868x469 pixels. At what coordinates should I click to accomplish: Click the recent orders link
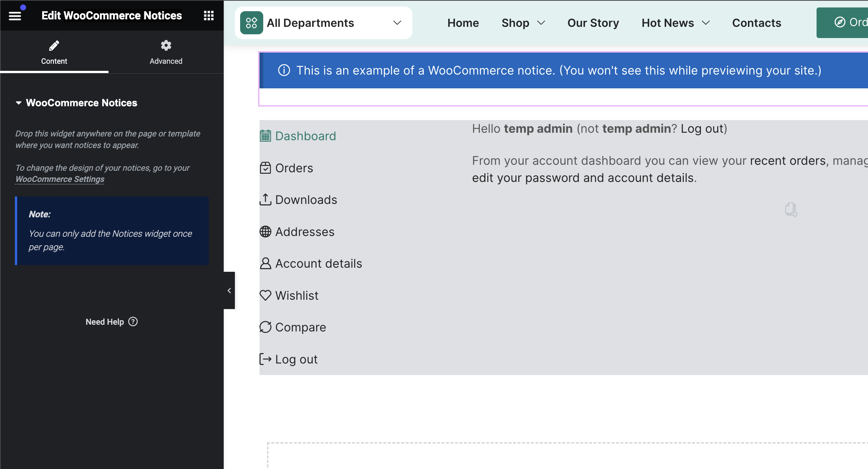[787, 161]
